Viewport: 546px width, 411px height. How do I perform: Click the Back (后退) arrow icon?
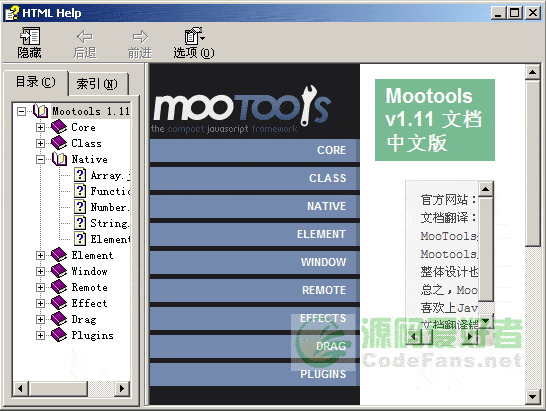85,37
